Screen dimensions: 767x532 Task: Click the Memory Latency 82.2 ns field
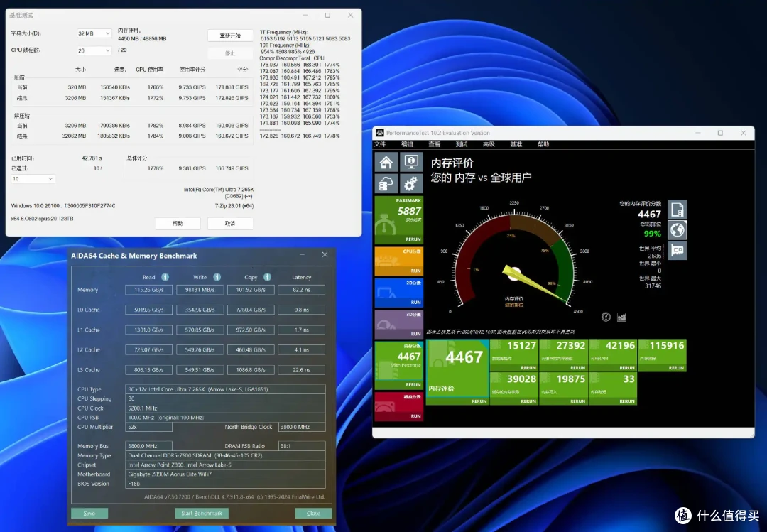[301, 290]
